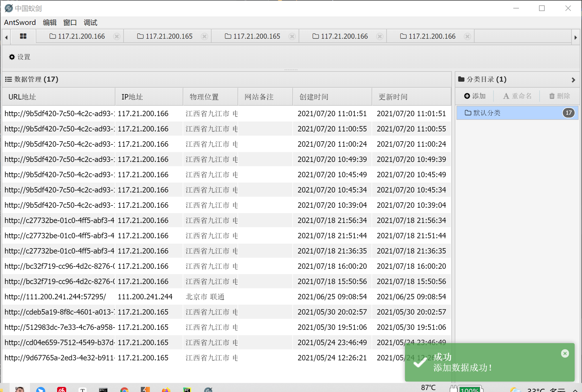Click 创建时间 cell 2021/07/18 21:51:44
The image size is (582, 392).
332,236
